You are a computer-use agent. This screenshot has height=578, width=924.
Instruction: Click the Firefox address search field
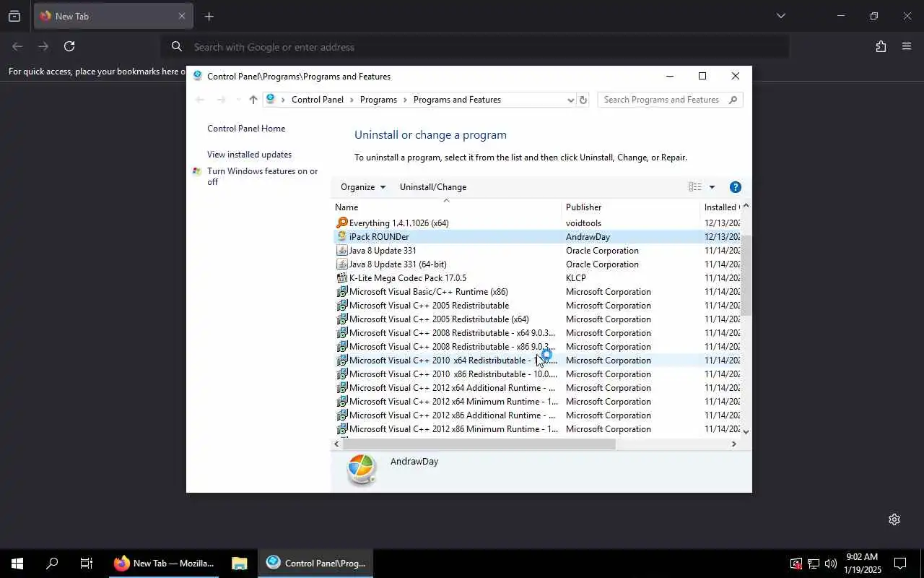[475, 47]
